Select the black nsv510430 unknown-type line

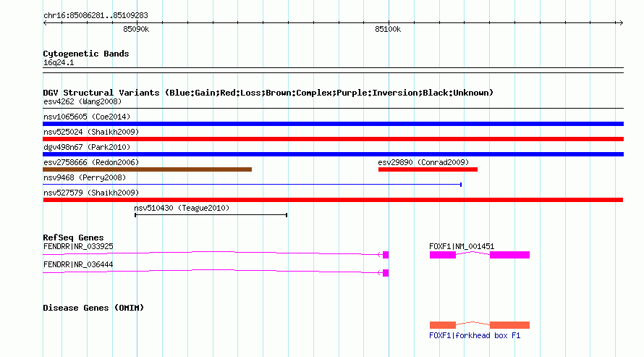pyautogui.click(x=211, y=215)
